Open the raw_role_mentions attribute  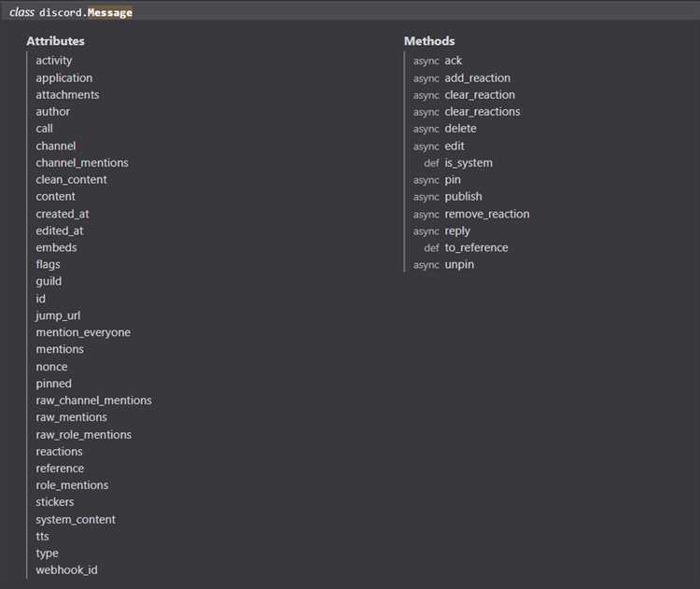click(83, 435)
